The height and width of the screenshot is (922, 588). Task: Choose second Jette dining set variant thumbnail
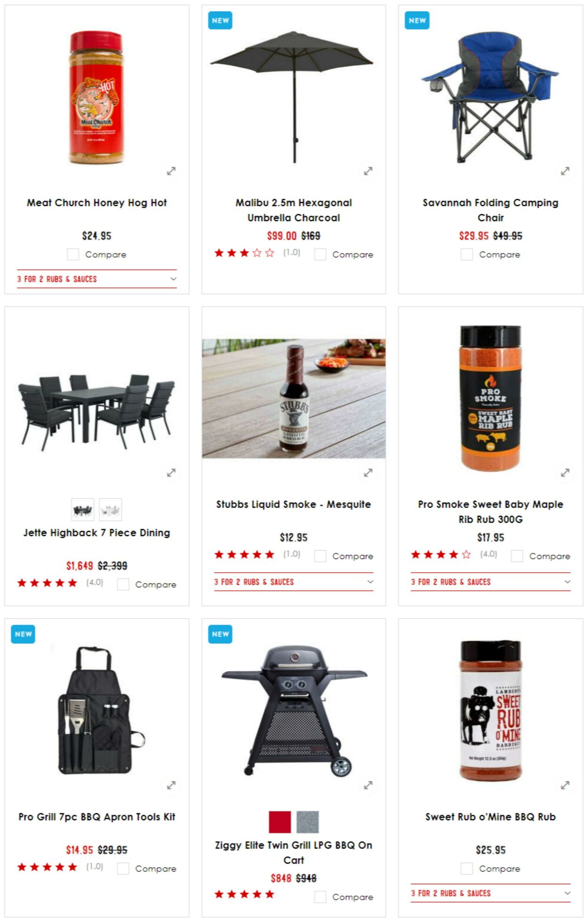(x=111, y=510)
